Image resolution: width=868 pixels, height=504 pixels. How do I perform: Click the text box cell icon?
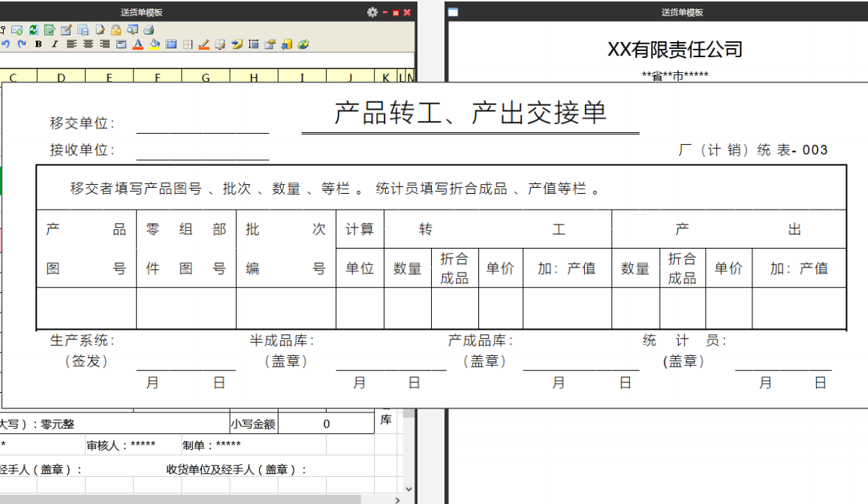(121, 44)
